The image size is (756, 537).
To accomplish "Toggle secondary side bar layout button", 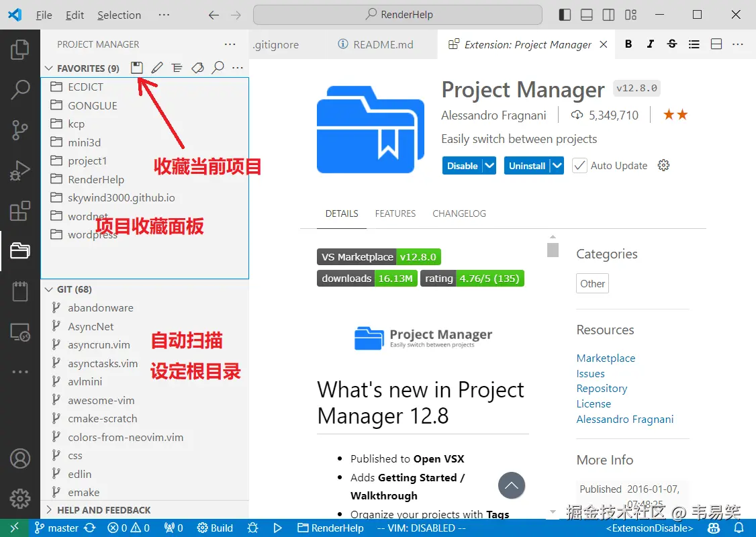I will tap(608, 15).
